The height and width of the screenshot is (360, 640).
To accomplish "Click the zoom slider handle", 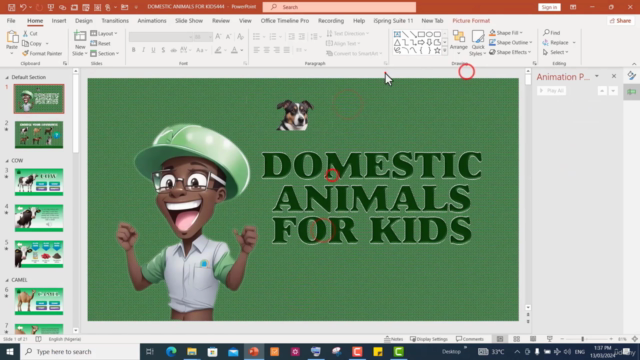I will click(x=582, y=339).
